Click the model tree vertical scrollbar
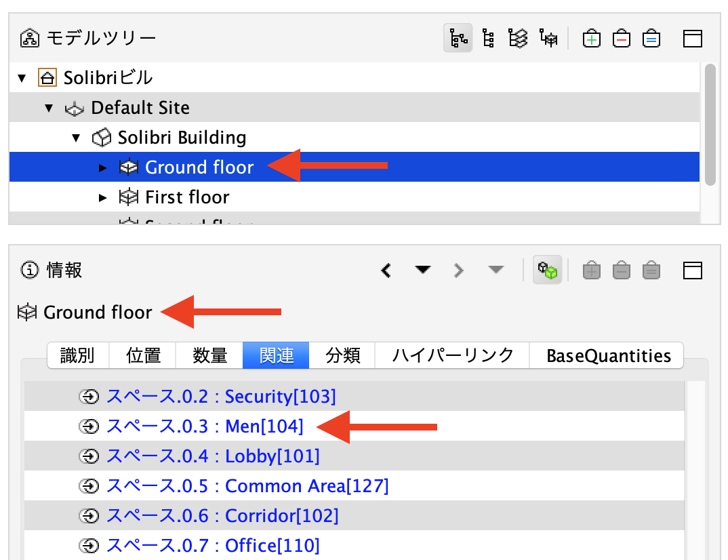The width and height of the screenshot is (728, 560). pos(710,125)
